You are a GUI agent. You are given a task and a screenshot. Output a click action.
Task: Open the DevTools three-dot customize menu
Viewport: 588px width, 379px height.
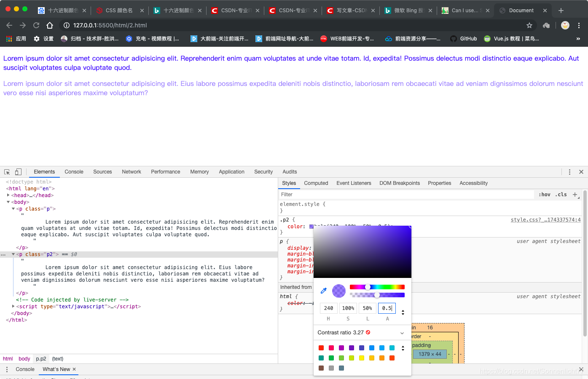569,172
